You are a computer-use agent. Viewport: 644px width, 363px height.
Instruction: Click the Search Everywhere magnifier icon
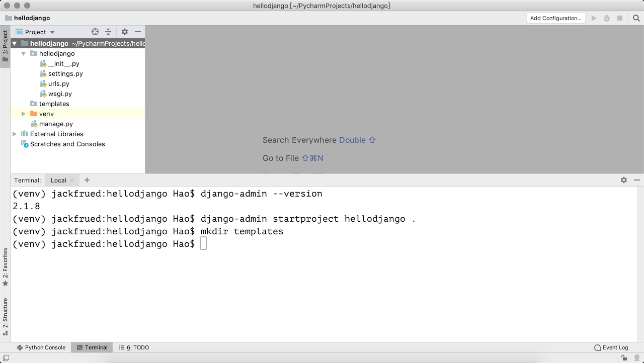tap(636, 18)
